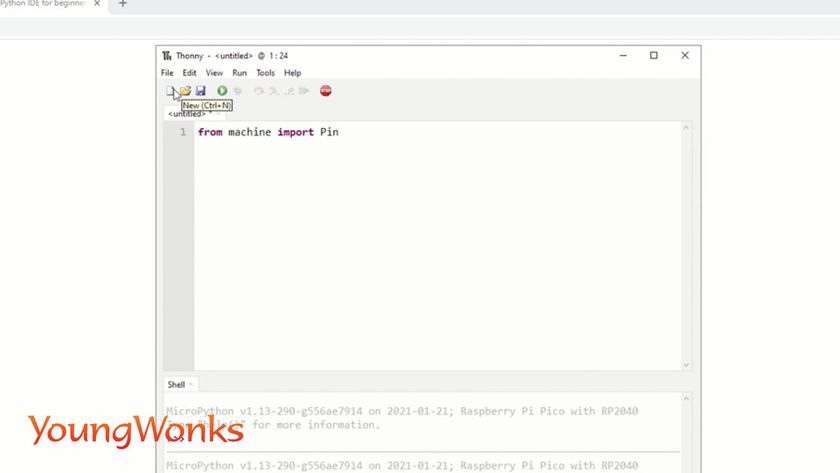Open a new browser tab with plus button
Image resolution: width=840 pixels, height=473 pixels.
[123, 3]
